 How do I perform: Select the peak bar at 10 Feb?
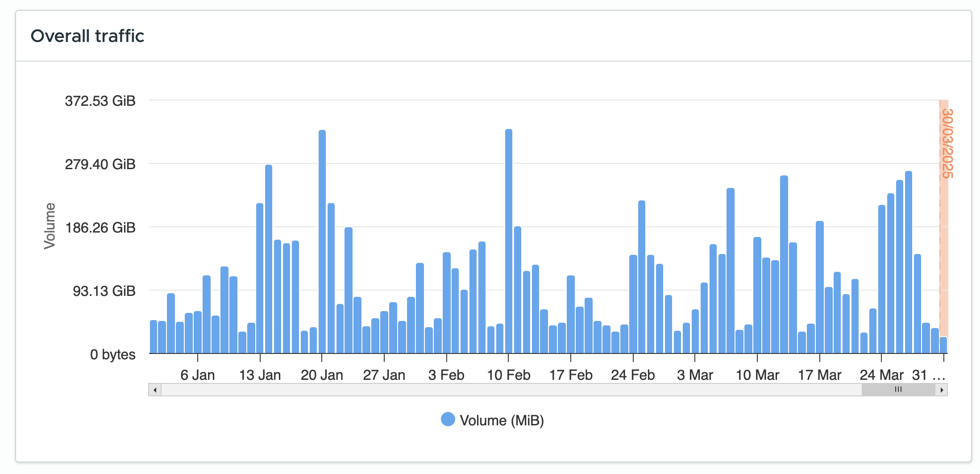[509, 241]
